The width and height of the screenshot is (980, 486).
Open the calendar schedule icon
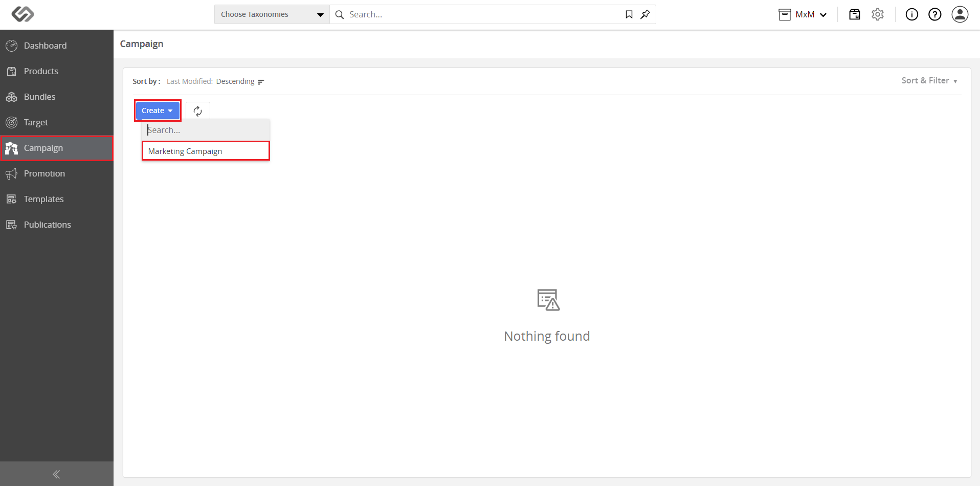tap(855, 14)
